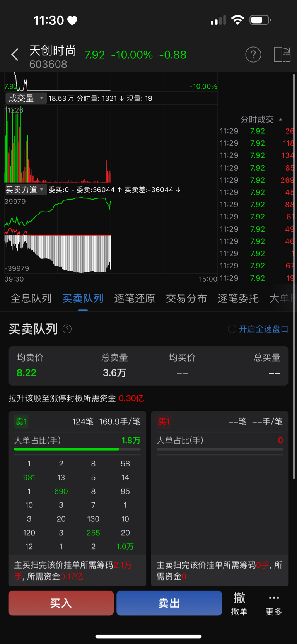Tap the 卖1 大单占比 green progress bar
297x644 pixels.
pos(77,449)
